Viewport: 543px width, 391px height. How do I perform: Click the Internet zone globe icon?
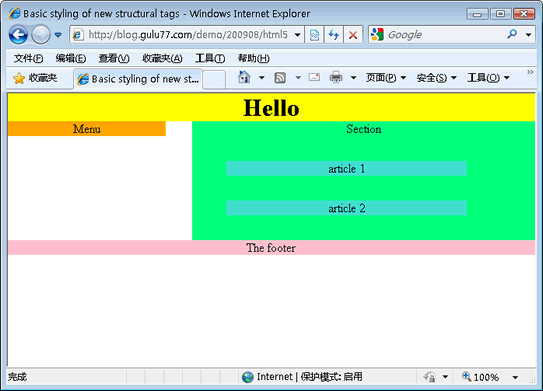tap(248, 377)
